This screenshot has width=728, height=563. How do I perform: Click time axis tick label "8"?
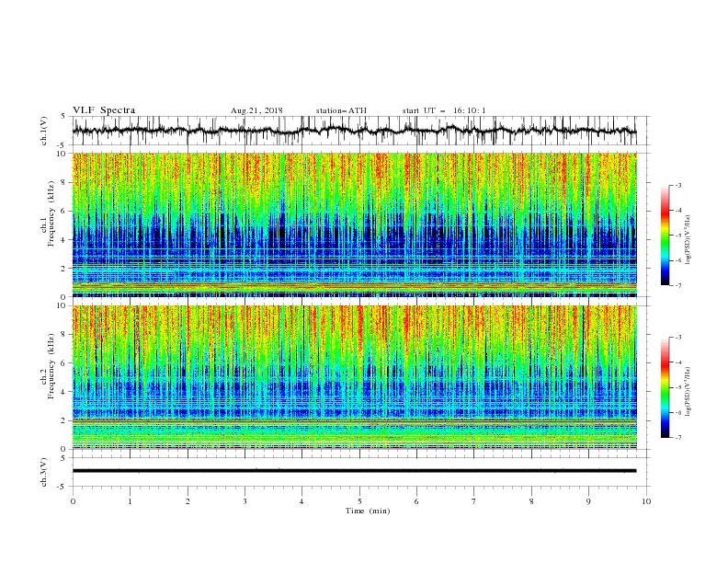point(531,501)
